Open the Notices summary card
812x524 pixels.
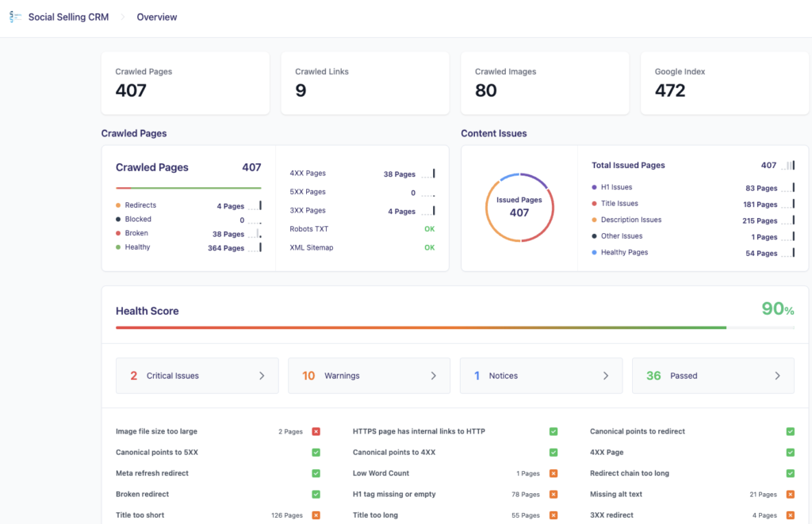541,376
